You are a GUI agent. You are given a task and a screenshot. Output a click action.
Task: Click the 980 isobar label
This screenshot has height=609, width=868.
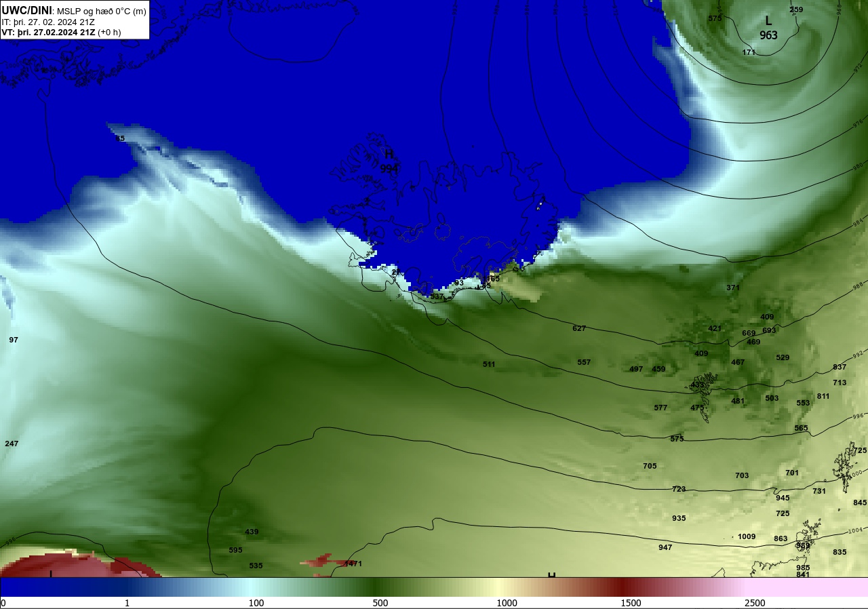click(x=858, y=167)
